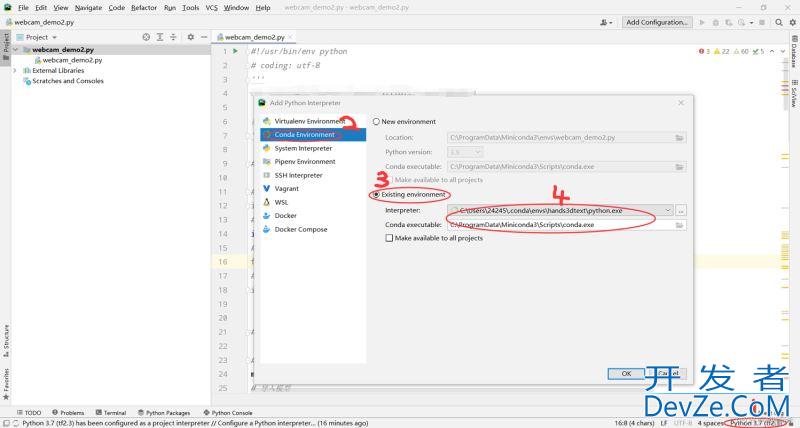800x428 pixels.
Task: Select Virtualenv Environment in interpreter list
Action: click(x=312, y=121)
